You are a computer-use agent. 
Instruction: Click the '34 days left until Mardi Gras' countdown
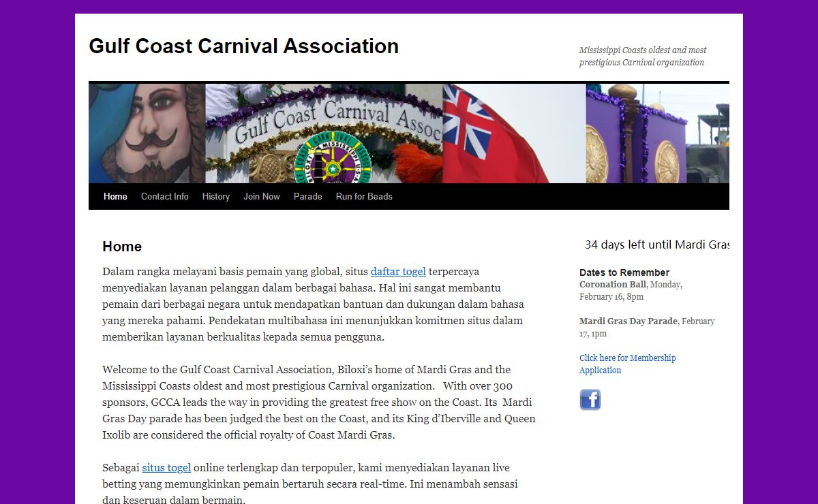pos(657,245)
